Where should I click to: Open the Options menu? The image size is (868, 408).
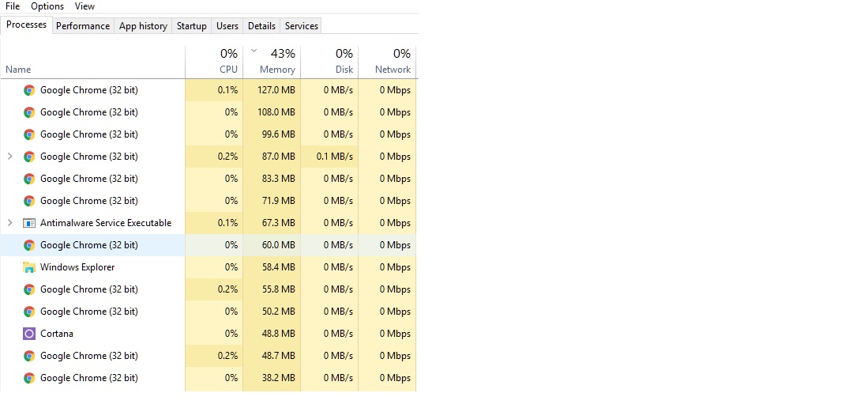pos(47,6)
